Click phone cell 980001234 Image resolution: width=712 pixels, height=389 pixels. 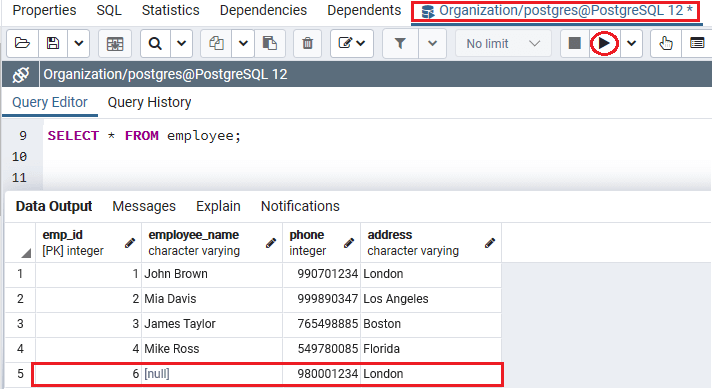tap(321, 374)
